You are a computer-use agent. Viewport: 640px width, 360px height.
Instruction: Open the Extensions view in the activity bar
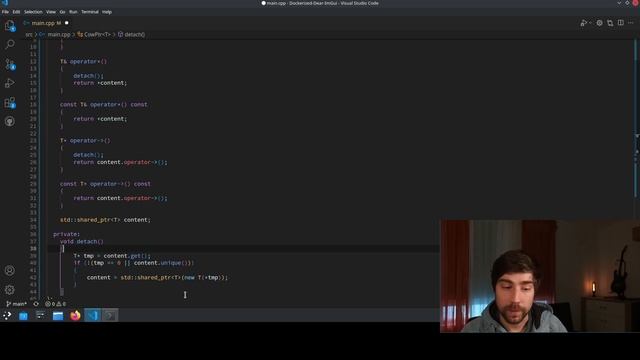[10, 102]
